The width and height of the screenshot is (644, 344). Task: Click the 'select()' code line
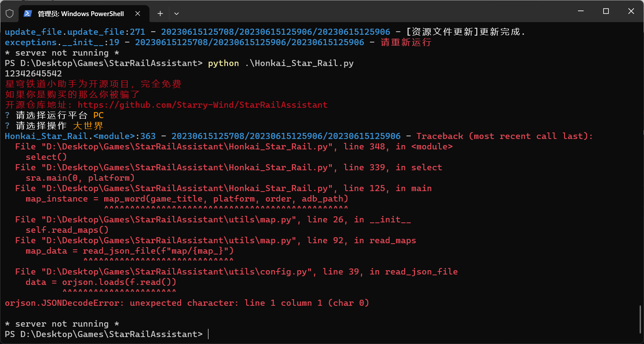point(46,157)
